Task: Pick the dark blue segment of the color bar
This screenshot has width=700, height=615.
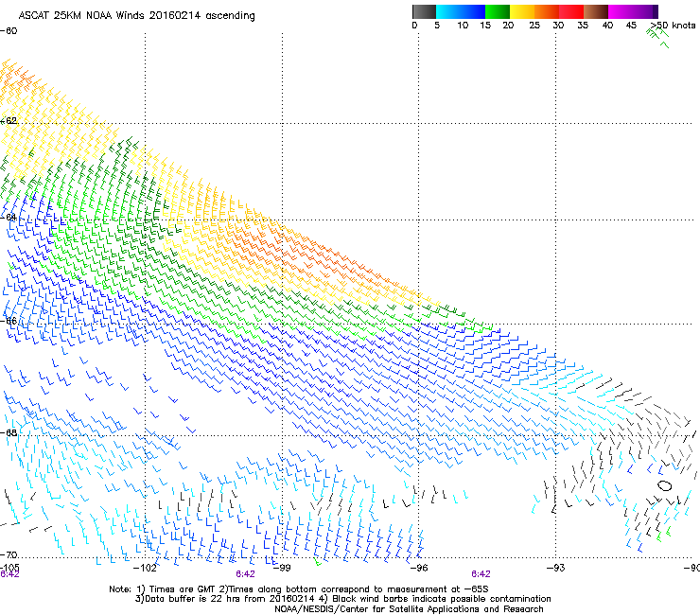Action: tap(473, 11)
